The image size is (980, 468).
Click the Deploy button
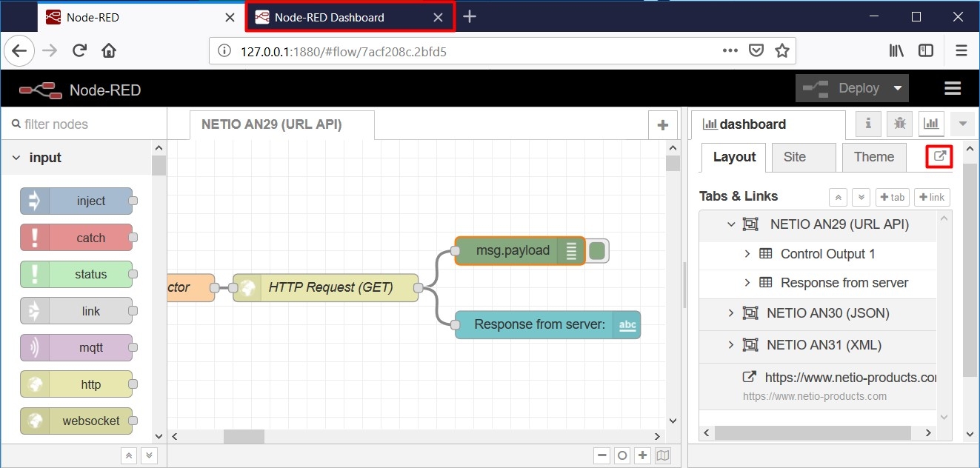coord(840,88)
